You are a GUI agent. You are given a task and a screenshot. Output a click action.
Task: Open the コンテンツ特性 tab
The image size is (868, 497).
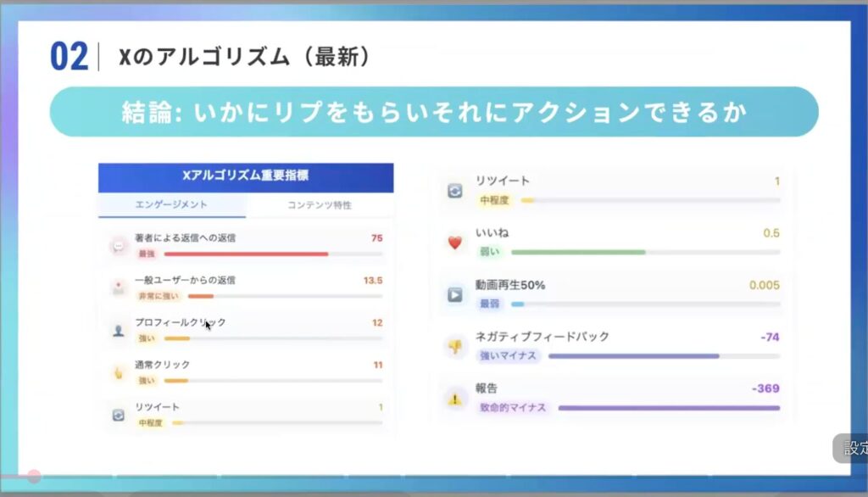320,204
